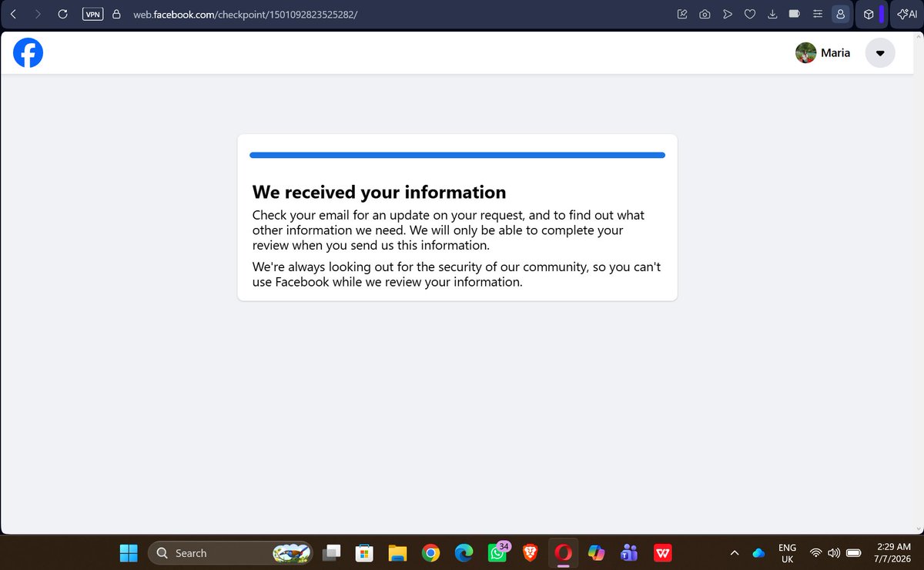This screenshot has width=924, height=570.
Task: Open WPS Office from the taskbar
Action: click(x=663, y=552)
